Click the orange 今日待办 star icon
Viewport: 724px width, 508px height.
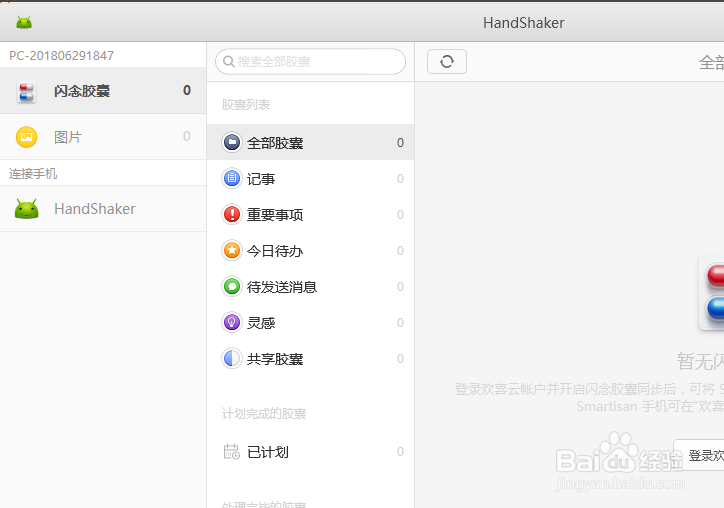(x=232, y=250)
